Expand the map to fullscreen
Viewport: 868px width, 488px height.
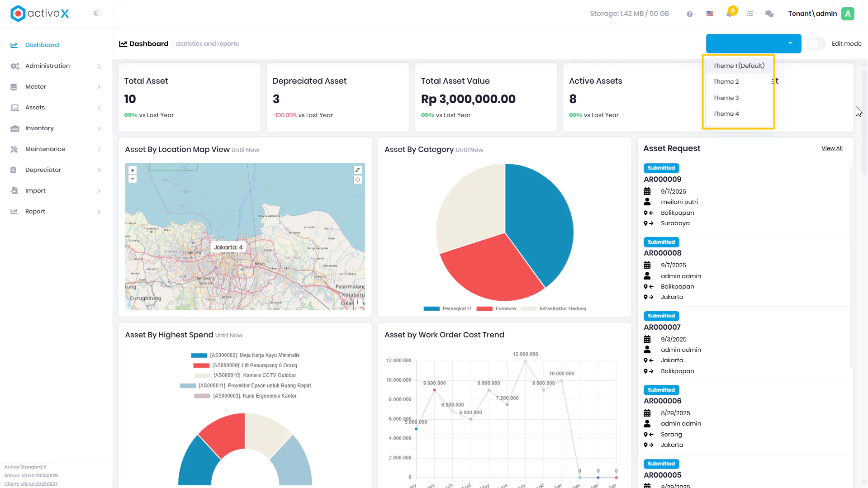(x=358, y=170)
